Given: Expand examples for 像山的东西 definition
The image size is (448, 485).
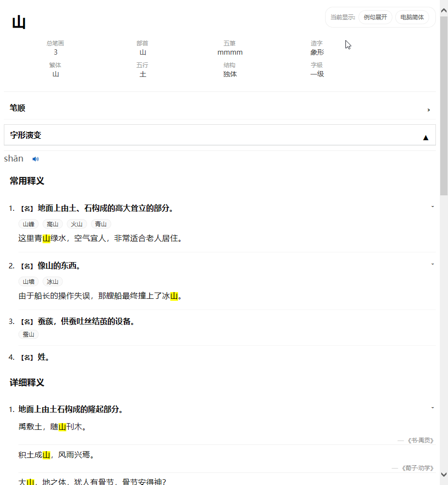Looking at the screenshot, I should point(432,264).
